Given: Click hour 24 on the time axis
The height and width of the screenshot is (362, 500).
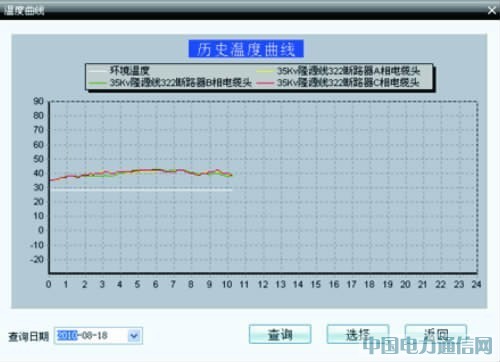Looking at the screenshot, I should (476, 284).
